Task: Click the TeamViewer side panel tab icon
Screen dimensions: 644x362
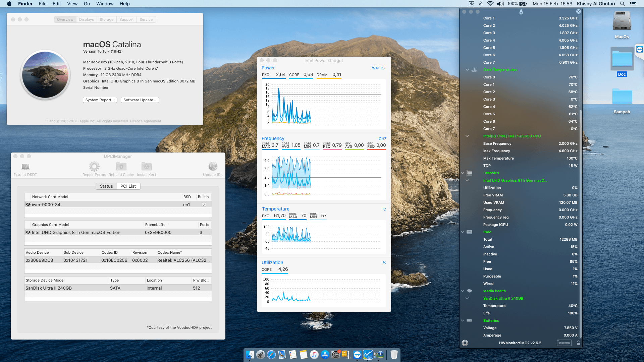Action: [x=640, y=49]
